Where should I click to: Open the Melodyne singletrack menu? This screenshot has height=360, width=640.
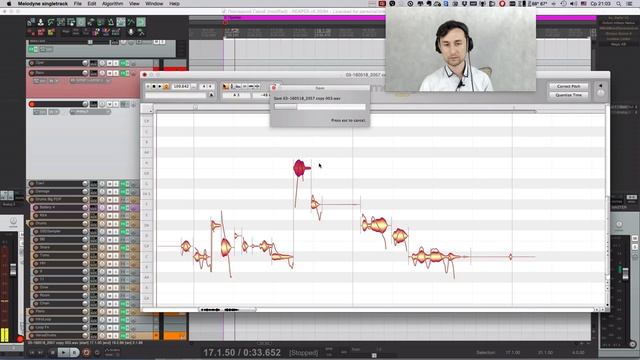(x=42, y=4)
